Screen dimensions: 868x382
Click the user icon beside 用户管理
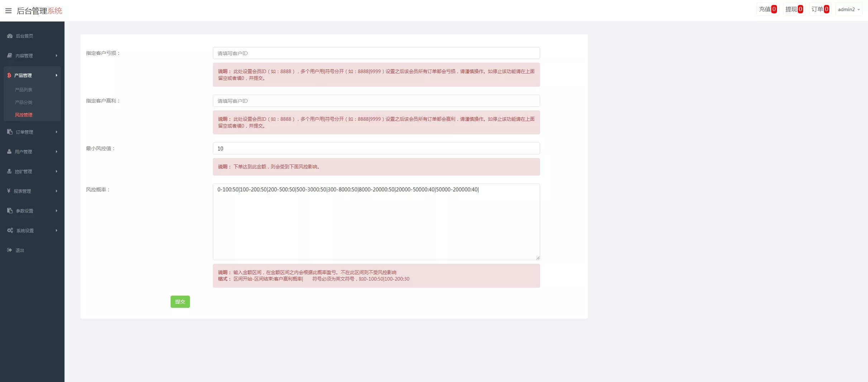[9, 152]
